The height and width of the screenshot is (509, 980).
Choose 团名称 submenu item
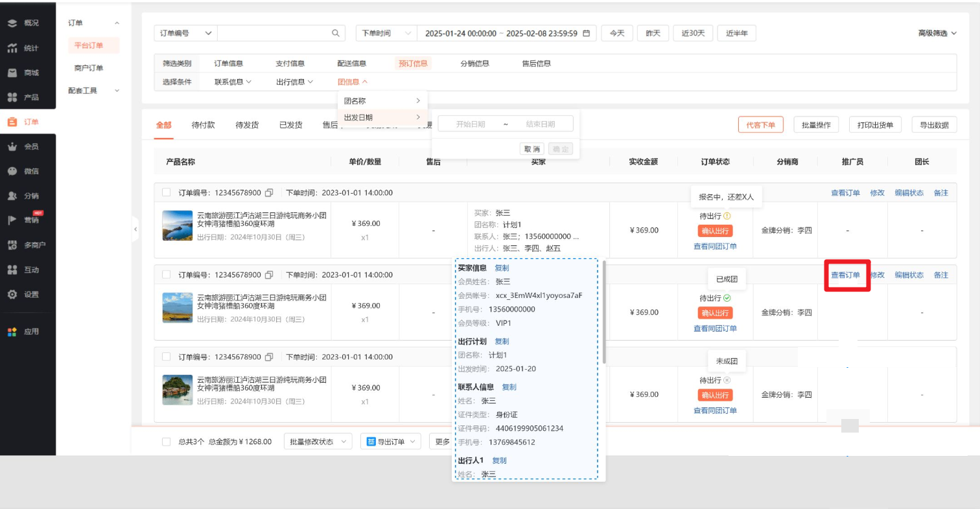click(382, 101)
